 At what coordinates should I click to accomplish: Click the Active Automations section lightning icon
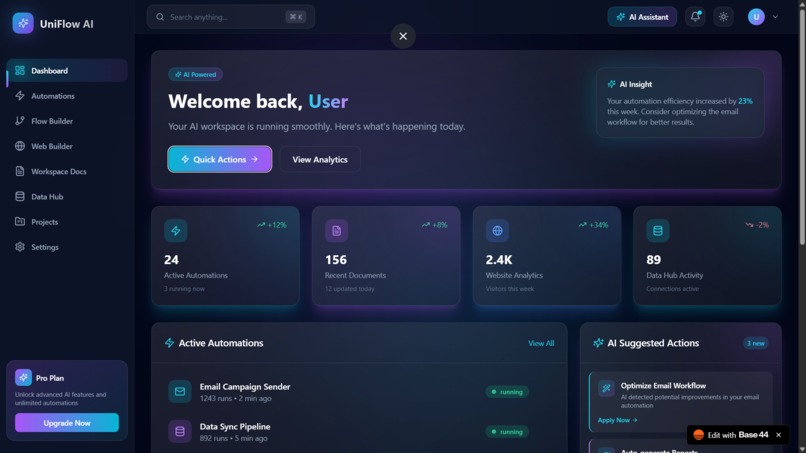coord(169,343)
